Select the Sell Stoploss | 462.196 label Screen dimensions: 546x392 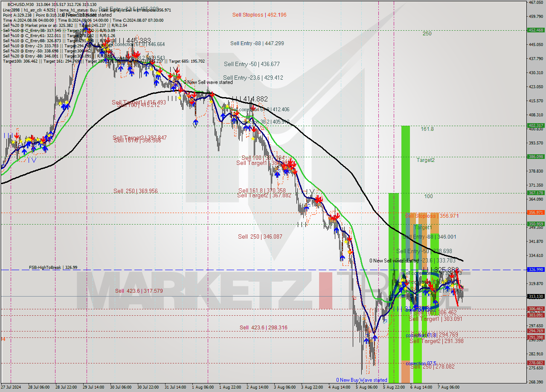259,15
